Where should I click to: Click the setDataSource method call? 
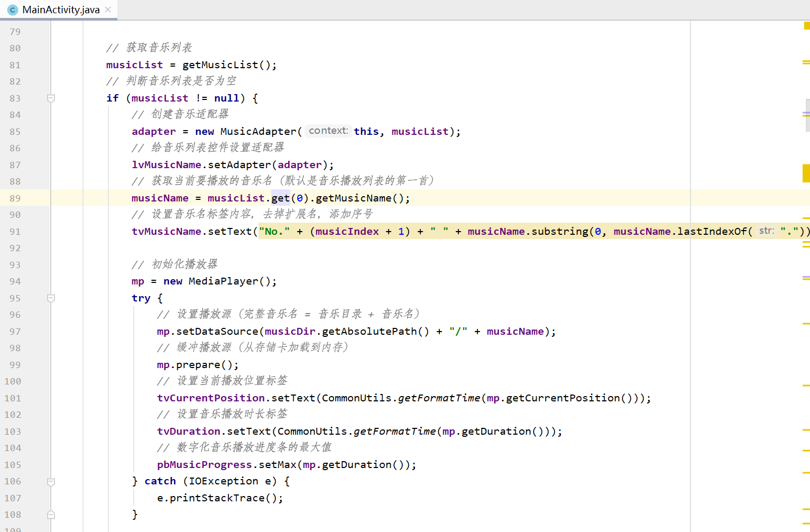pyautogui.click(x=217, y=332)
